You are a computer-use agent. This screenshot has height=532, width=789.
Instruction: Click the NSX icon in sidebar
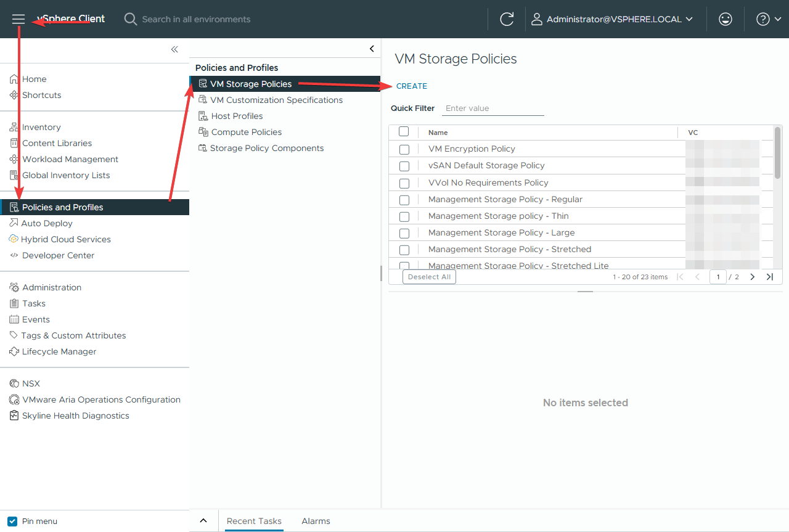click(14, 383)
